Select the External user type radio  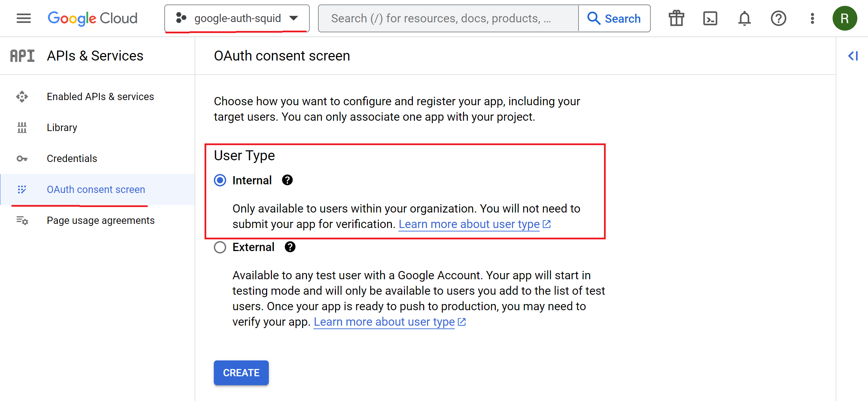220,247
